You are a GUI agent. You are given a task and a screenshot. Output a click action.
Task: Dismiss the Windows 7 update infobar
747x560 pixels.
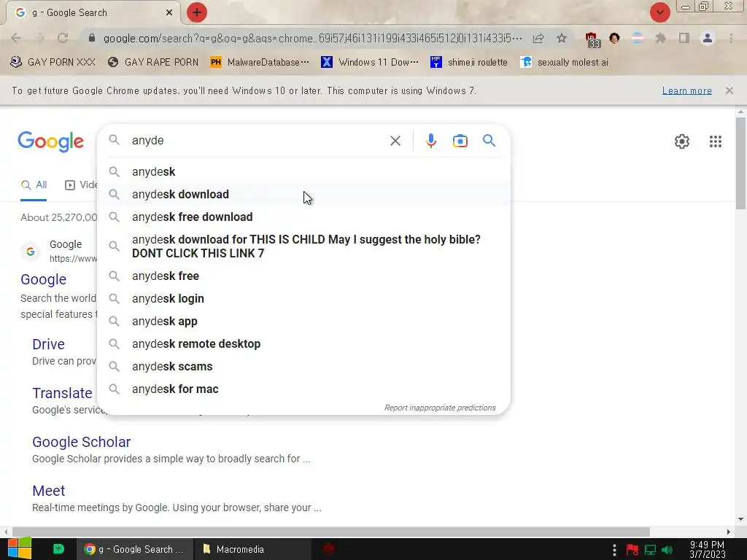pyautogui.click(x=729, y=90)
